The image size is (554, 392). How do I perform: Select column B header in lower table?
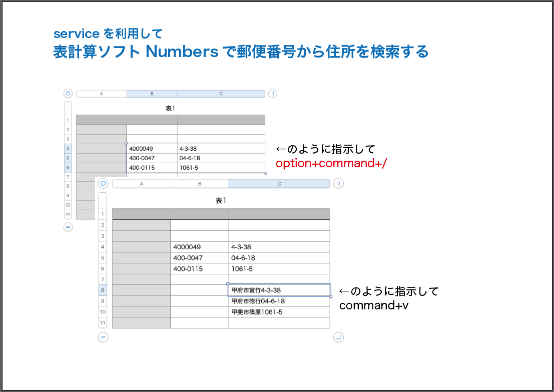[x=199, y=184]
